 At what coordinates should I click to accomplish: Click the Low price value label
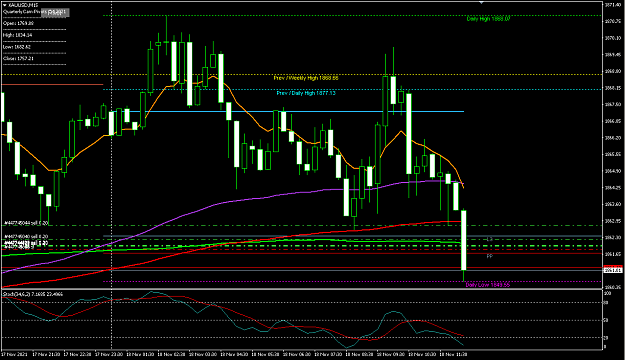tap(17, 47)
